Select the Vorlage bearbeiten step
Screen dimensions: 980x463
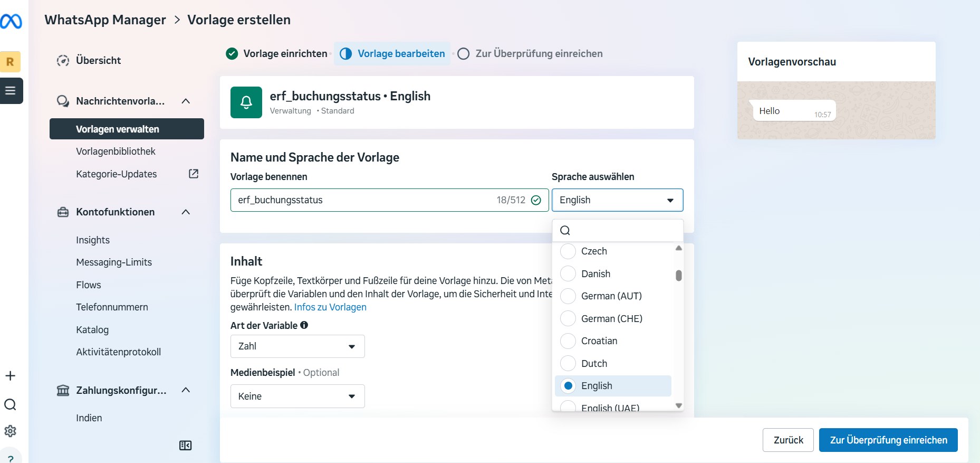click(392, 54)
